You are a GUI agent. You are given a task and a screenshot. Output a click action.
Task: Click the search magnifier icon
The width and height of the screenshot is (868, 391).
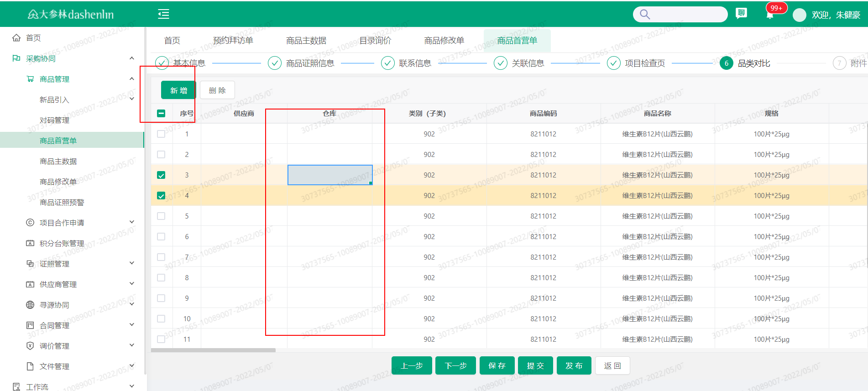click(x=645, y=14)
